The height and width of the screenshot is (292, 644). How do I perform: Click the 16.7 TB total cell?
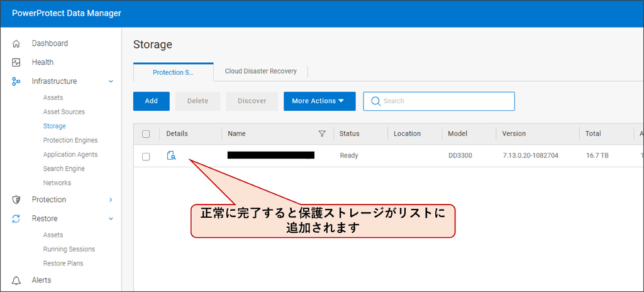[x=597, y=155]
